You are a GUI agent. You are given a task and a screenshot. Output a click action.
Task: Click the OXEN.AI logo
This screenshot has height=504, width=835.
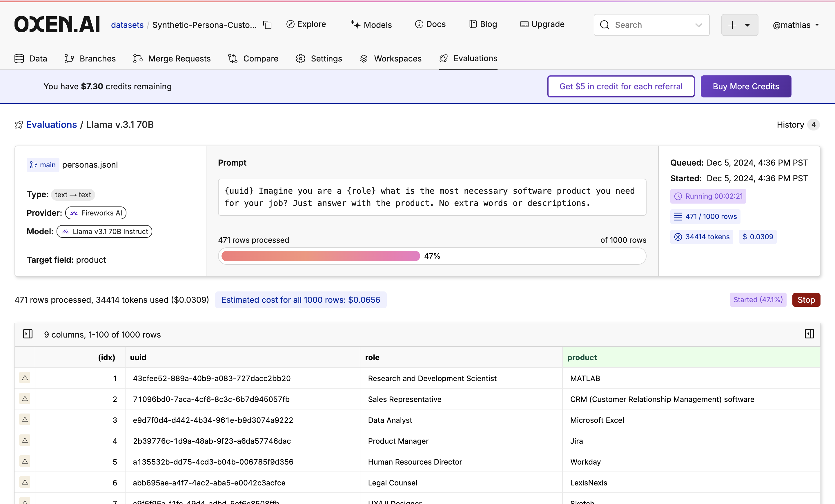[x=57, y=24]
